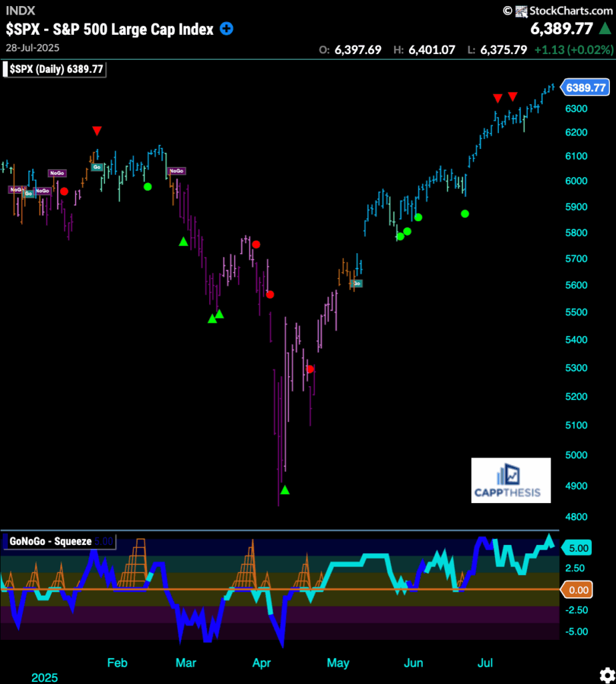Click the cyan triangle on the Squeeze indicator line
Screen dimensions: 616x684
(x=549, y=539)
